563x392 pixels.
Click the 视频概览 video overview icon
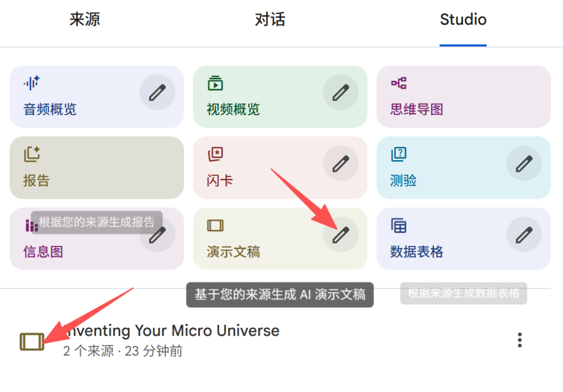point(214,83)
